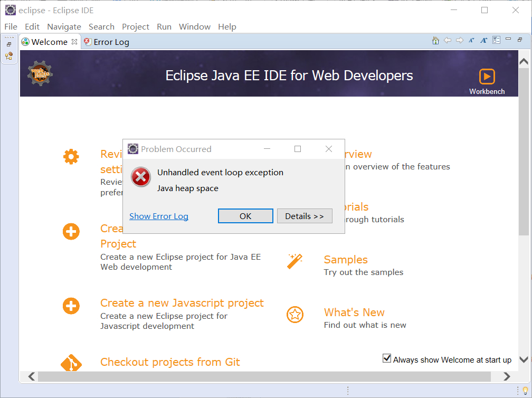The height and width of the screenshot is (398, 532).
Task: Click the magic wand Samples icon
Action: (294, 261)
